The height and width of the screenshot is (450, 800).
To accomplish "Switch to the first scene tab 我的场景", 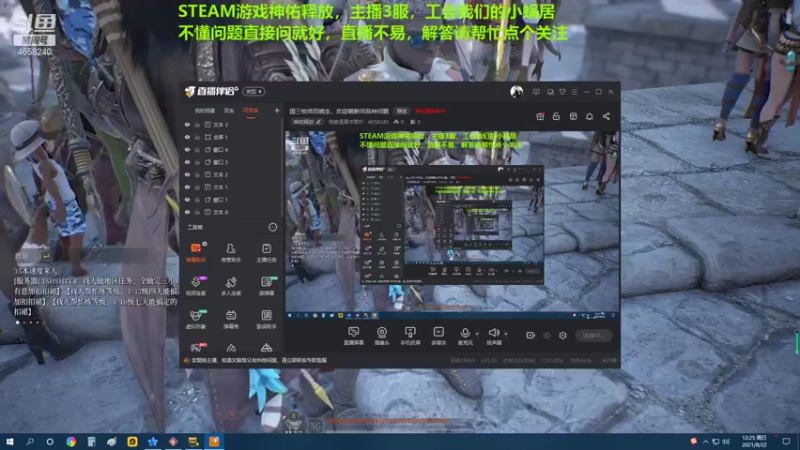I will [x=205, y=111].
